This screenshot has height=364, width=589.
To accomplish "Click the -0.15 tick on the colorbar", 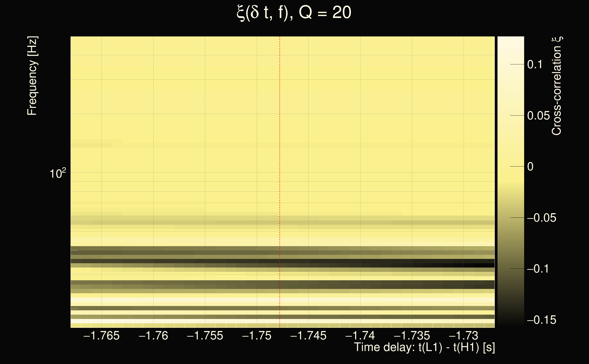I will point(542,320).
